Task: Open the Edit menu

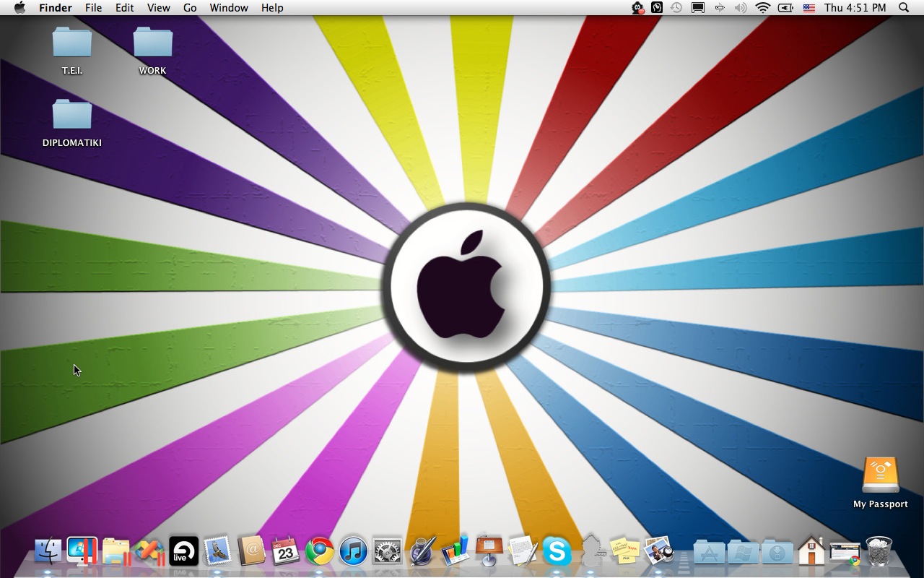Action: 125,8
